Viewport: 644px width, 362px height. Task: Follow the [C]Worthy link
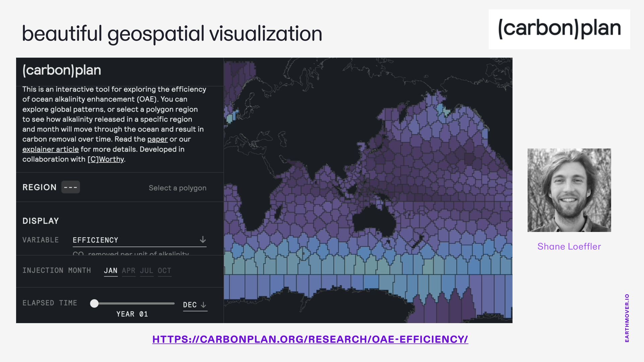click(106, 159)
